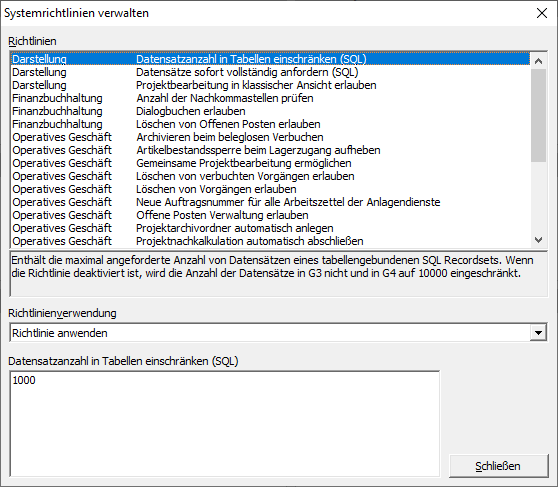Viewport: 558px width, 487px height.
Task: Choose 'Anzahl der Nachkommastellen prüfen' policy
Action: pos(271,98)
